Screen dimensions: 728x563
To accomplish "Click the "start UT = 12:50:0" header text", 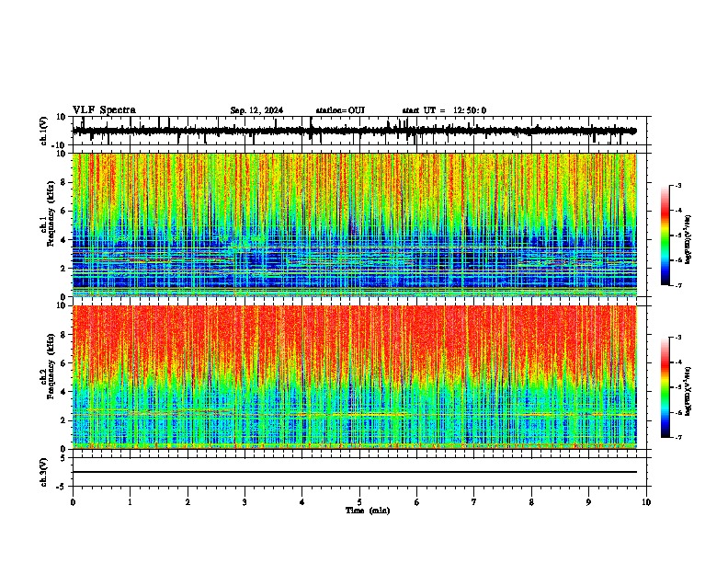I will click(444, 110).
